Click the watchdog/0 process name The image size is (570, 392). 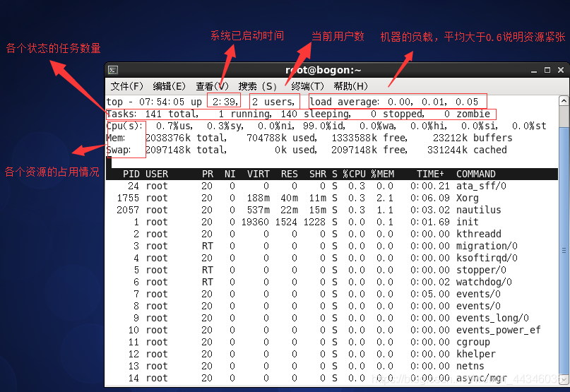pyautogui.click(x=485, y=282)
